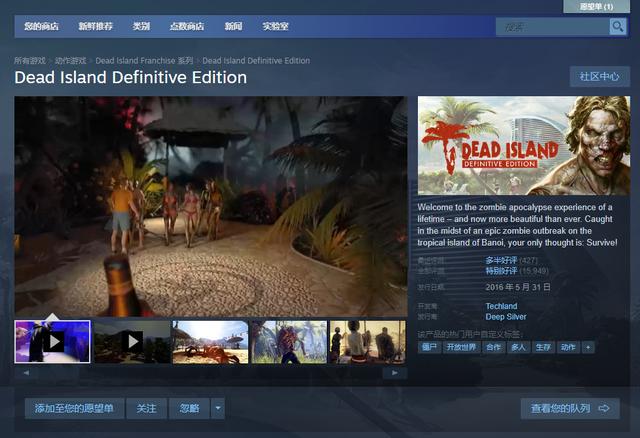Click the right arrow of thumbnail scroller
640x438 pixels.
[x=395, y=373]
